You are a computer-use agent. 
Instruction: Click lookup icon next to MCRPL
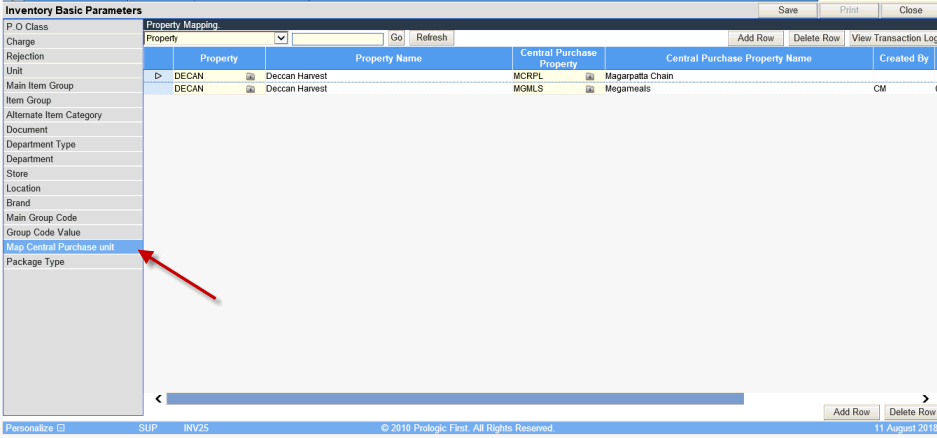[x=590, y=76]
